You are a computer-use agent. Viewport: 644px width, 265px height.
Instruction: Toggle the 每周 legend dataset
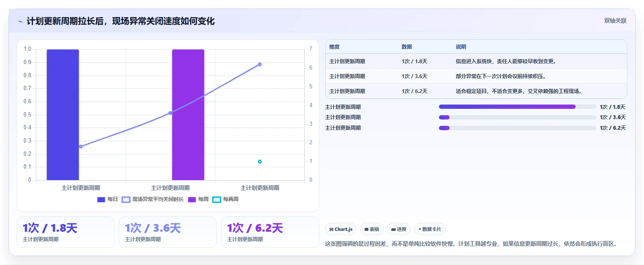coord(198,199)
